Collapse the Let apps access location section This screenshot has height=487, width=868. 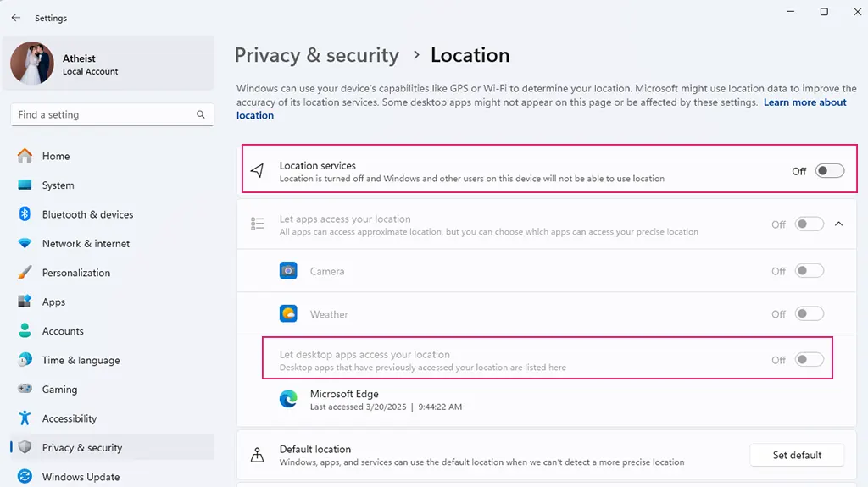coord(839,224)
